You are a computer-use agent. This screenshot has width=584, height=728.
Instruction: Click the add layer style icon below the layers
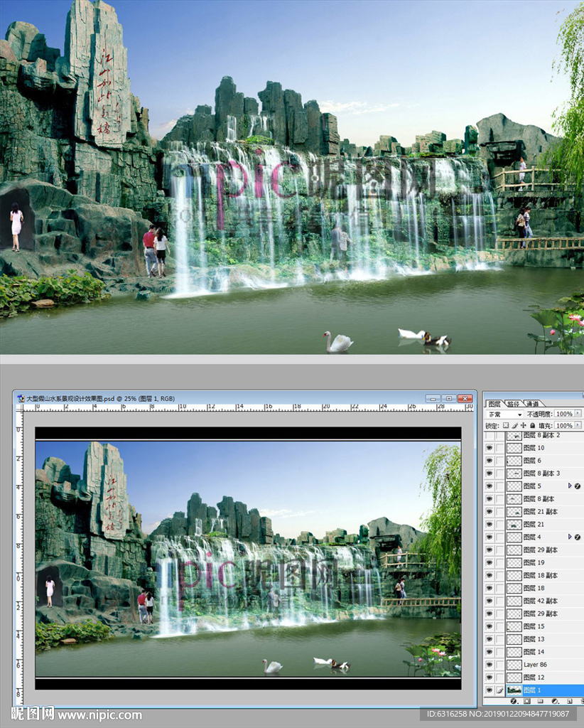coord(514,701)
